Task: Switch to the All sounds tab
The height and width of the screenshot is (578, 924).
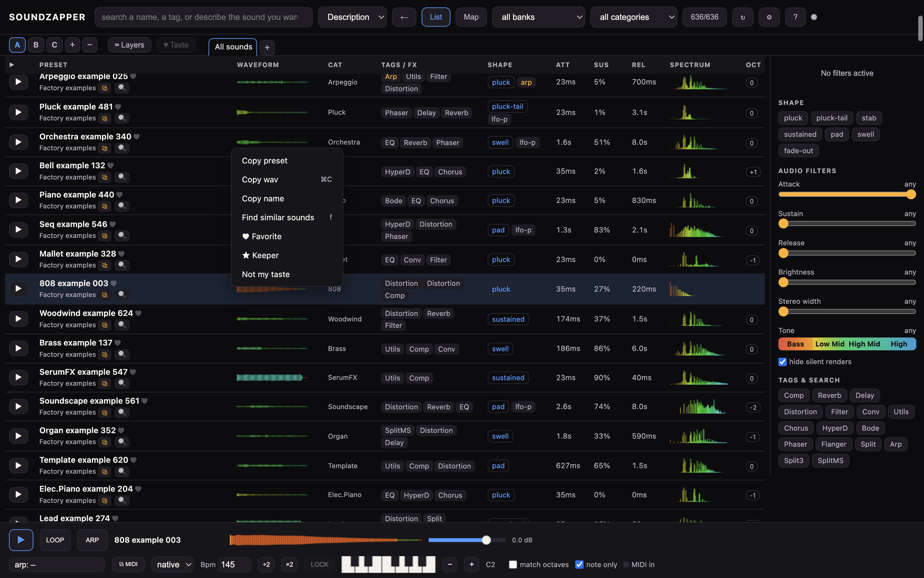Action: point(233,47)
